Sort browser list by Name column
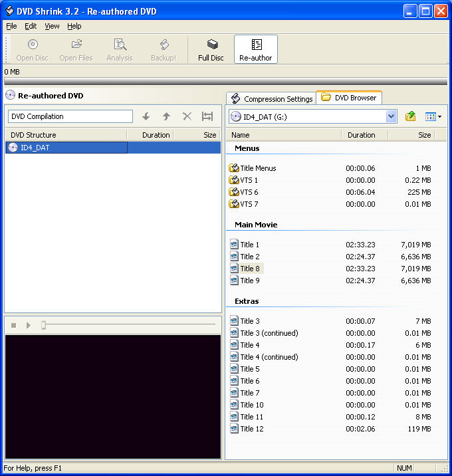 click(x=284, y=135)
